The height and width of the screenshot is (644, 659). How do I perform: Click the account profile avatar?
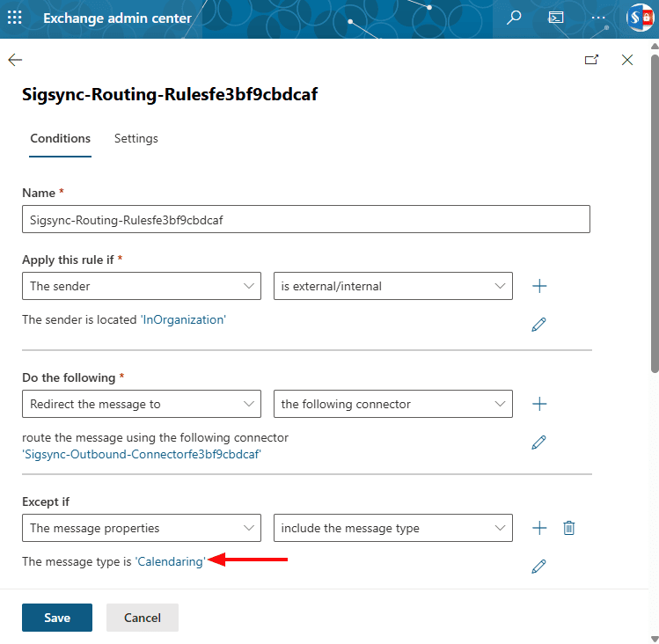[x=638, y=18]
